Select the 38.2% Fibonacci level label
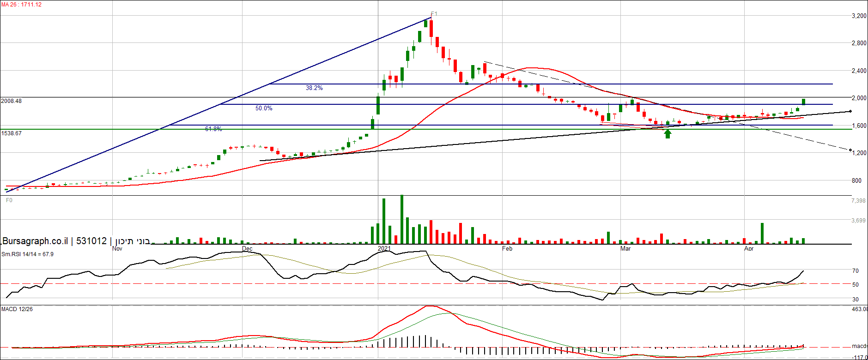This screenshot has height=360, width=868. [x=314, y=88]
